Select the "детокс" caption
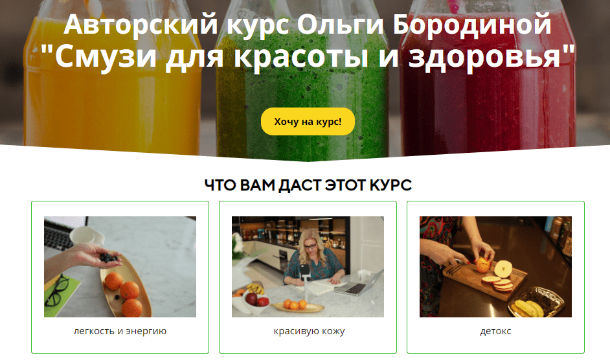 495,332
